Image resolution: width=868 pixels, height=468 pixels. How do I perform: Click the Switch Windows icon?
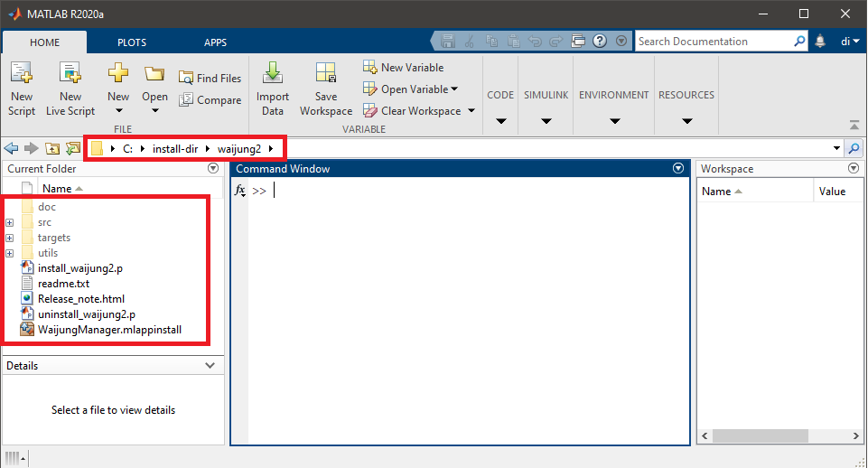pos(578,41)
